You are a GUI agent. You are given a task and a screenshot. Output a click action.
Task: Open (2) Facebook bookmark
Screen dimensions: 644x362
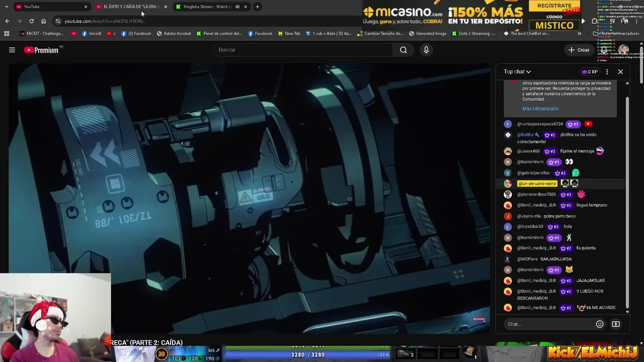(136, 34)
